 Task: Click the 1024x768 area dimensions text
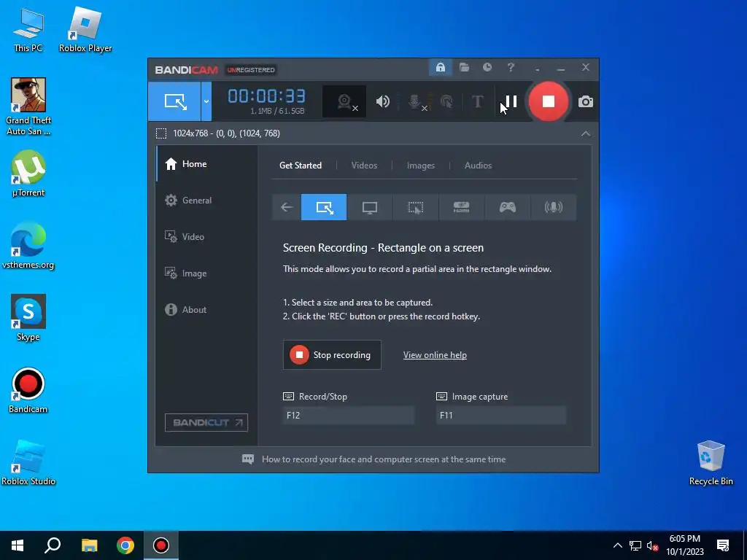(226, 133)
